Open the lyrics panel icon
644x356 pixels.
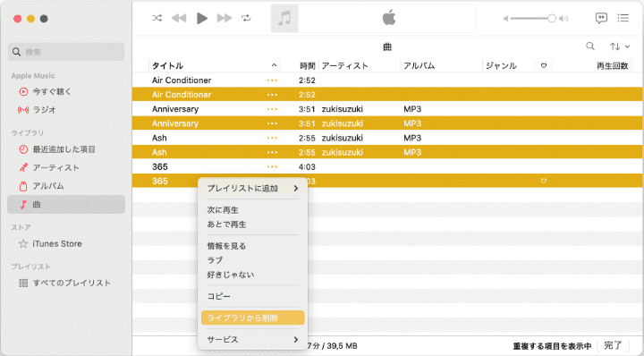coord(601,18)
